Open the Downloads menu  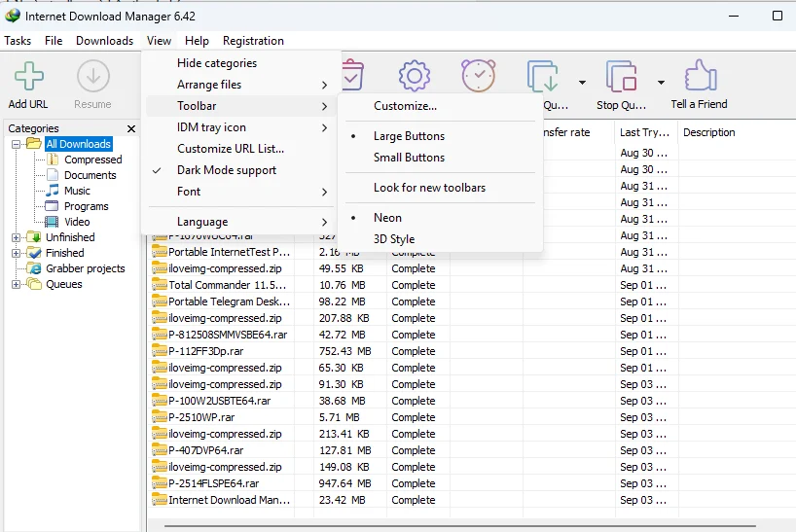104,41
